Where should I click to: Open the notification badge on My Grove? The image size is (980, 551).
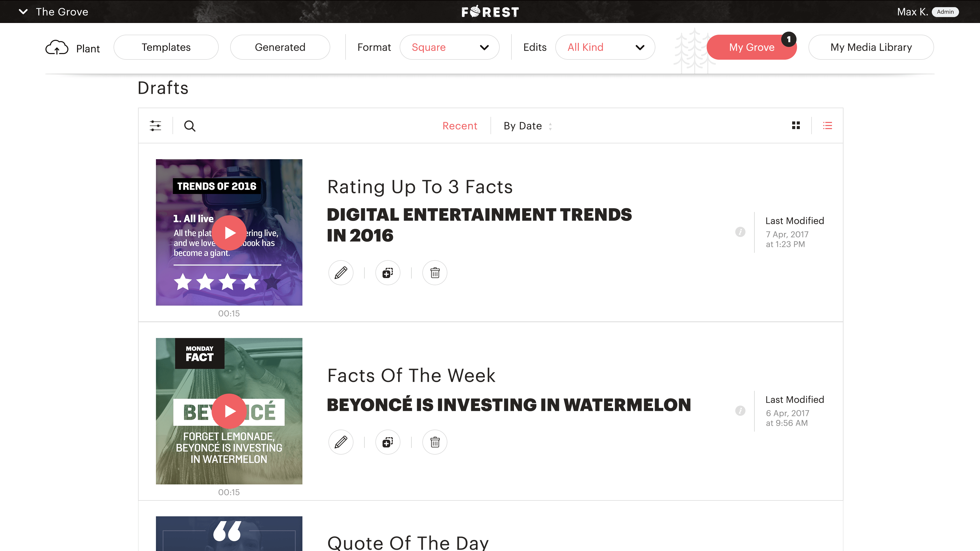pos(789,40)
